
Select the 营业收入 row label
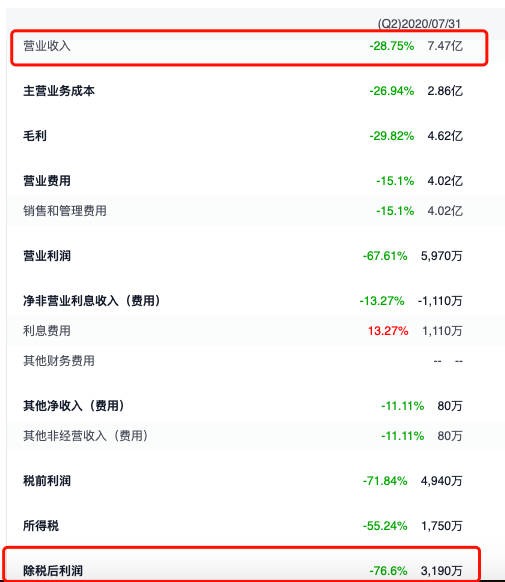(x=47, y=46)
